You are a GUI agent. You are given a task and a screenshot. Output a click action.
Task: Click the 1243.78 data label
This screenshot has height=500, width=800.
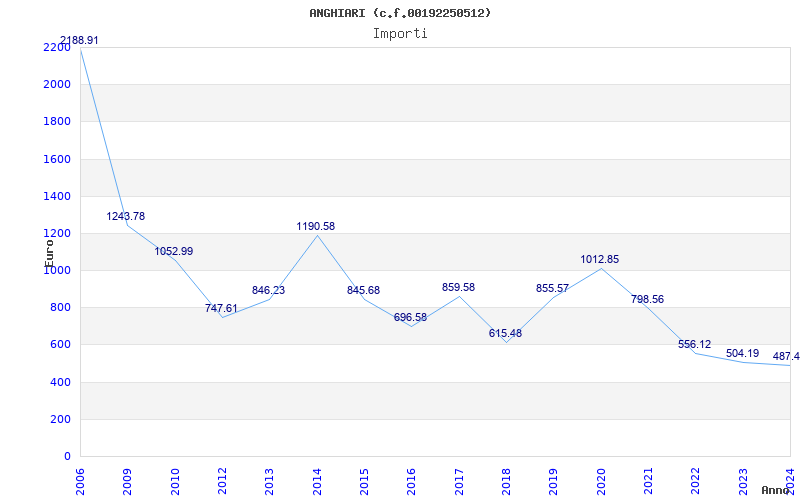(x=126, y=216)
